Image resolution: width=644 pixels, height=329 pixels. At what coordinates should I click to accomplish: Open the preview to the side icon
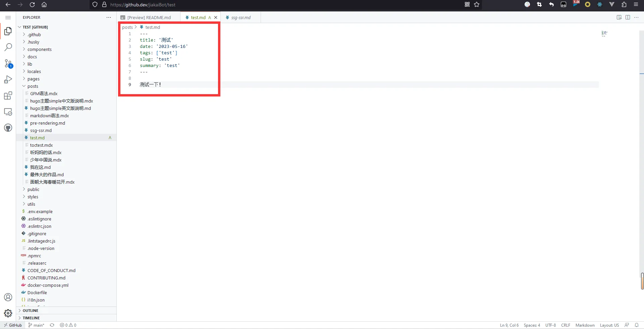(619, 17)
